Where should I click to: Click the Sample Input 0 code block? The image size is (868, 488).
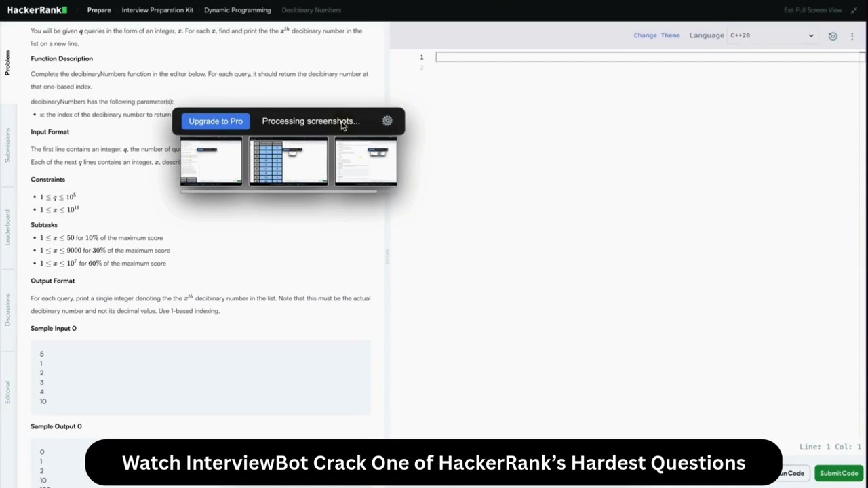(201, 378)
